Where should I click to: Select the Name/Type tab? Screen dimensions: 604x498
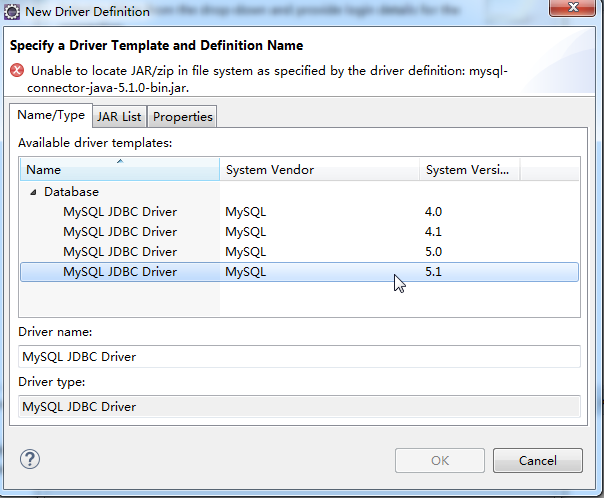coord(51,115)
